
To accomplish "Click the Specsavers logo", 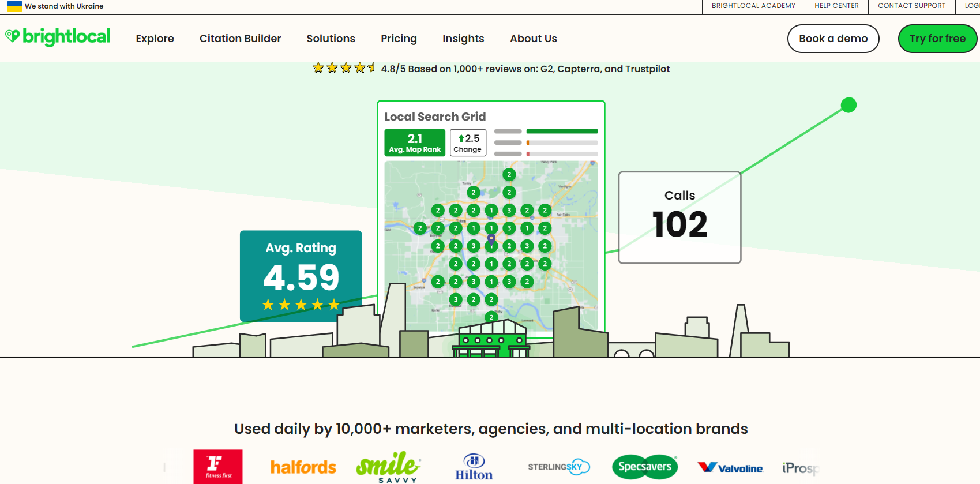I will point(645,467).
